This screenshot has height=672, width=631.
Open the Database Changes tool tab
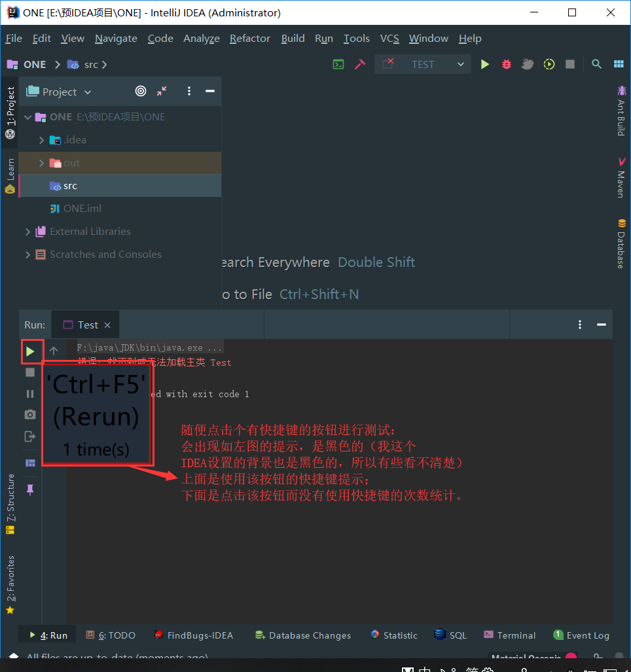tap(303, 635)
